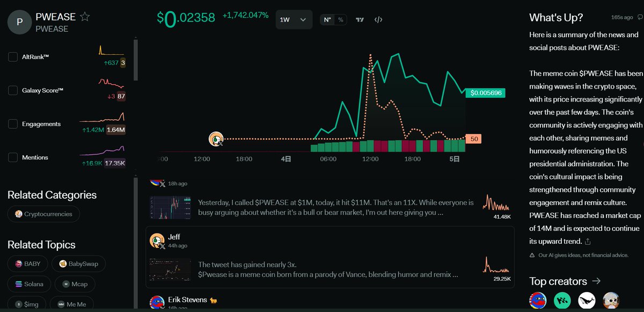
Task: Enable the AltRank checkbox
Action: point(13,57)
